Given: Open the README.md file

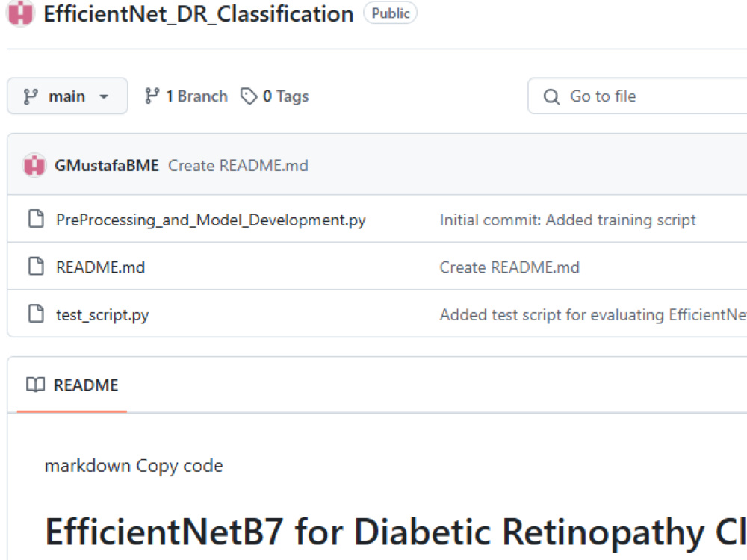Looking at the screenshot, I should pyautogui.click(x=101, y=267).
